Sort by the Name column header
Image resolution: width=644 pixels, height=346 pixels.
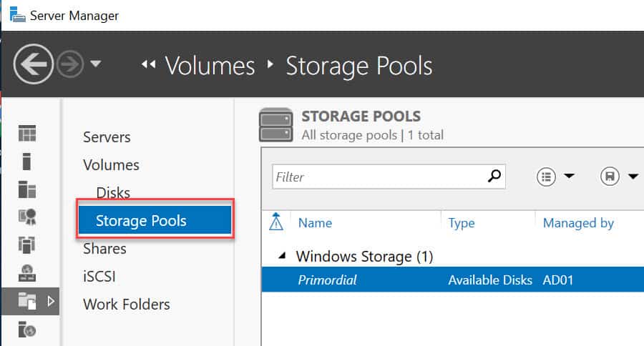click(x=315, y=223)
